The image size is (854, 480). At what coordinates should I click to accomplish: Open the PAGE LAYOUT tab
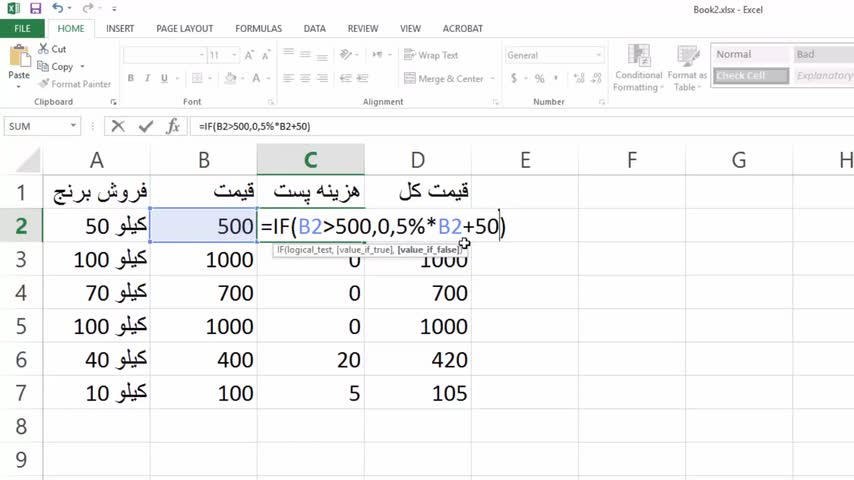(184, 29)
